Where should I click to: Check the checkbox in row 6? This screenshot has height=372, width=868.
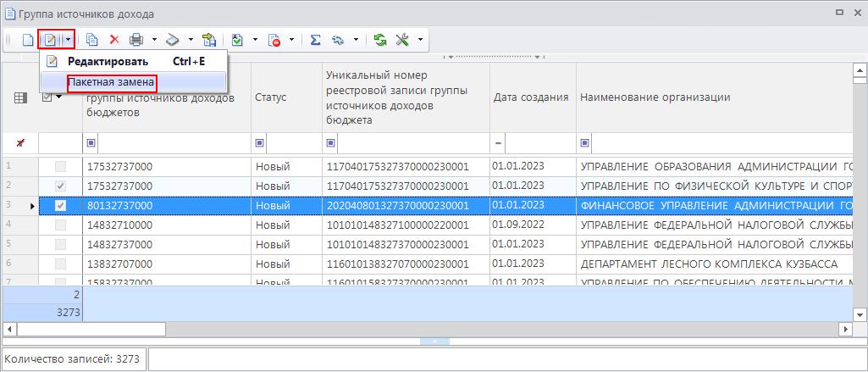[x=61, y=264]
